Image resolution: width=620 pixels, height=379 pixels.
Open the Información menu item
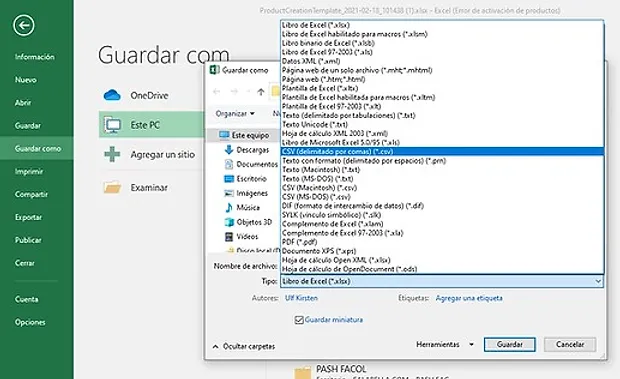coord(35,57)
